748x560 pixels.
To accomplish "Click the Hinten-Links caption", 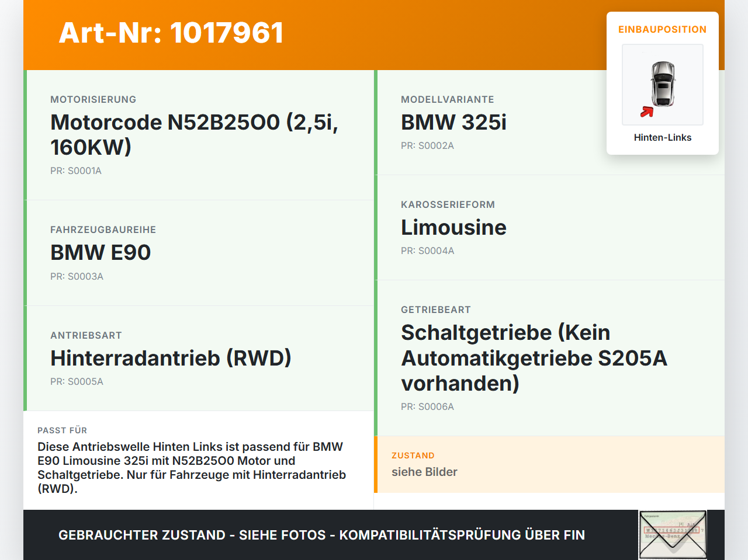I will click(663, 137).
